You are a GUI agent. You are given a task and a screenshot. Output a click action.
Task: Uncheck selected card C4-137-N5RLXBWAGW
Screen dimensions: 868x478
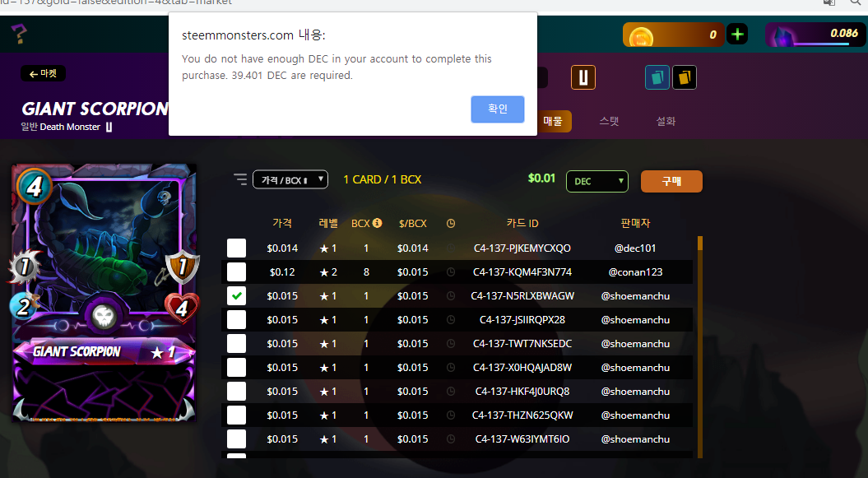point(236,296)
